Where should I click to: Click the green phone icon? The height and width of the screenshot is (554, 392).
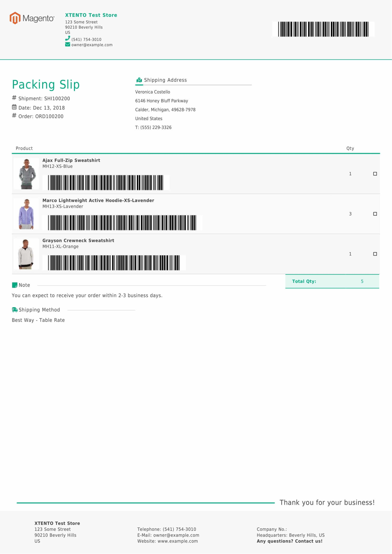click(x=68, y=38)
